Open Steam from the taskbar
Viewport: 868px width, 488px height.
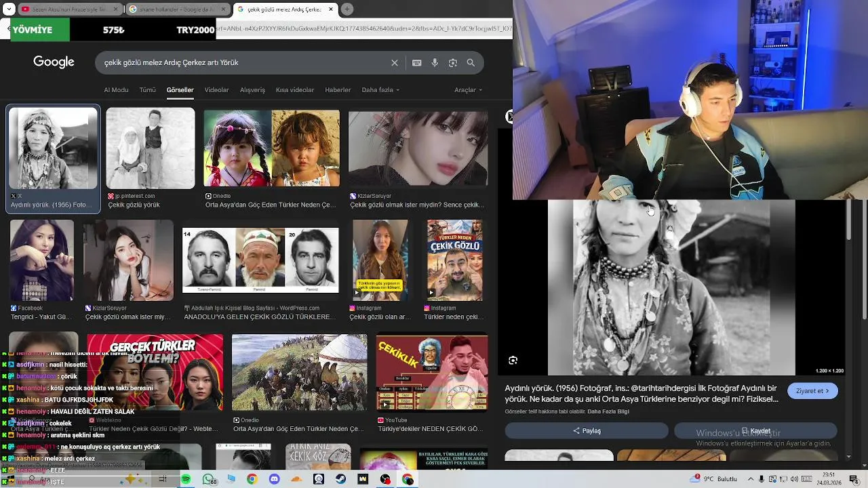[x=340, y=479]
